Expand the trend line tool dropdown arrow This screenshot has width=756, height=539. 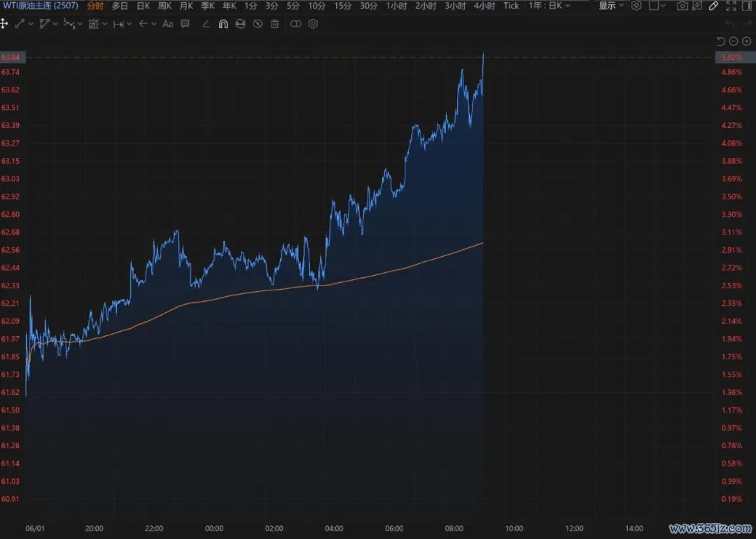pyautogui.click(x=31, y=24)
